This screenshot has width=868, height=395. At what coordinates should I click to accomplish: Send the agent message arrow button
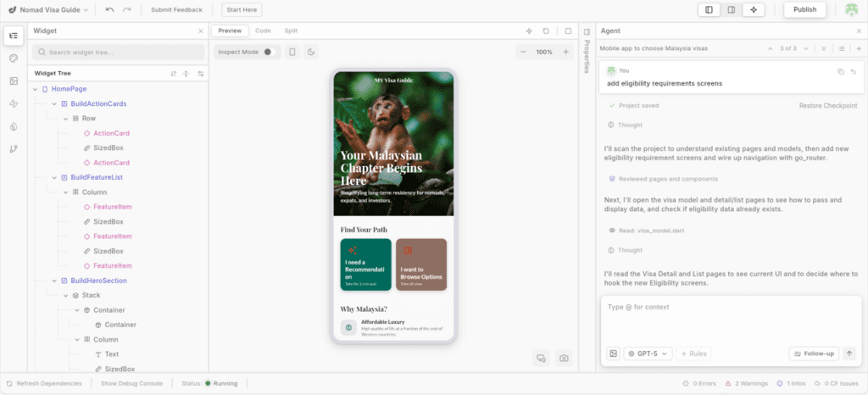(x=849, y=353)
